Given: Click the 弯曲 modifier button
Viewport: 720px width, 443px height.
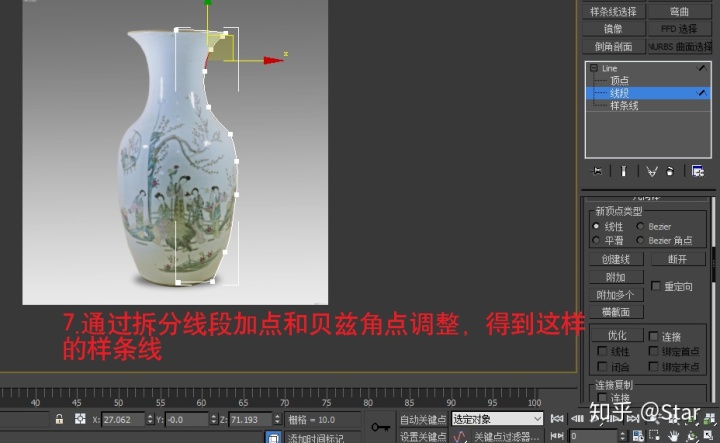Looking at the screenshot, I should (x=680, y=11).
